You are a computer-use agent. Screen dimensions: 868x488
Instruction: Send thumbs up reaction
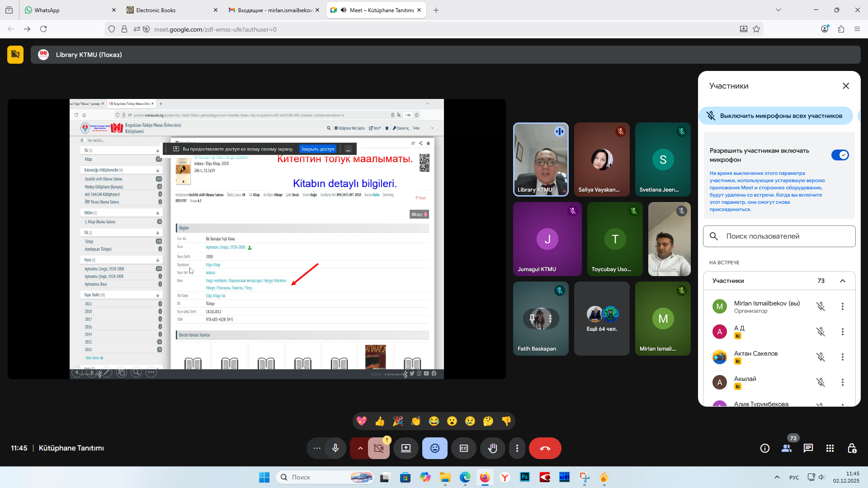pyautogui.click(x=380, y=421)
